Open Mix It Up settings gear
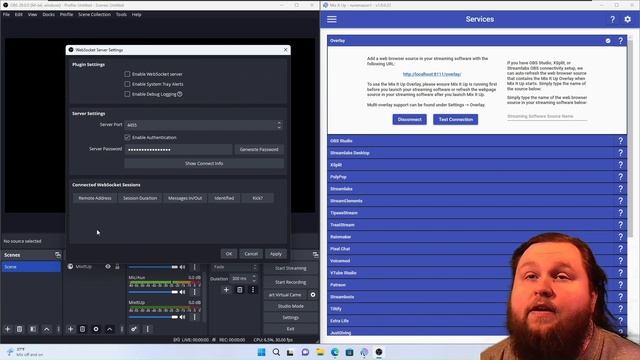Image resolution: width=640 pixels, height=360 pixels. [628, 19]
